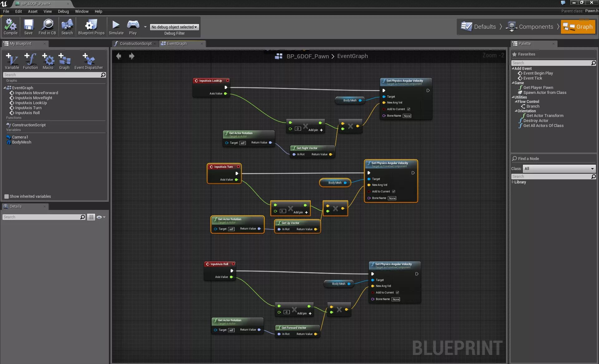
Task: Switch to ConstructionScript tab
Action: [x=135, y=44]
